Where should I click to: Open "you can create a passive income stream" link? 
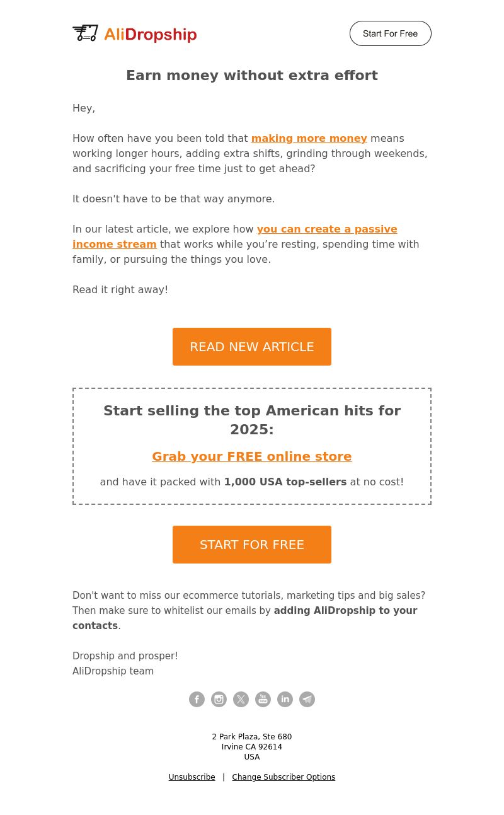235,236
